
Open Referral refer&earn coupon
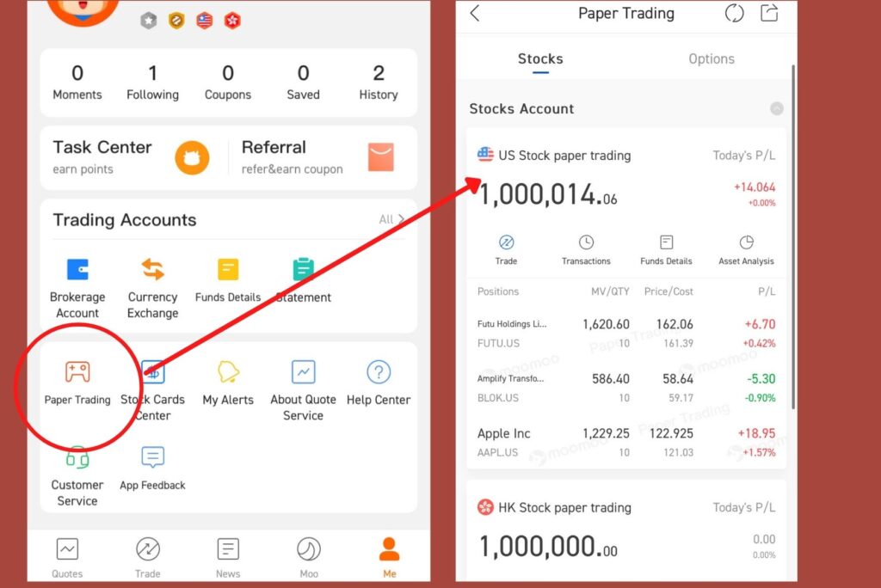(318, 157)
